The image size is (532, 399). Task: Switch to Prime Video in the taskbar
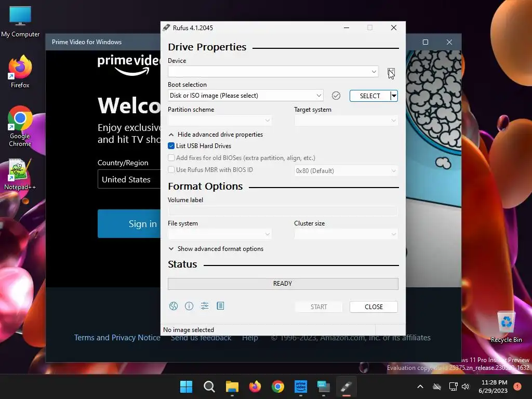pyautogui.click(x=301, y=387)
